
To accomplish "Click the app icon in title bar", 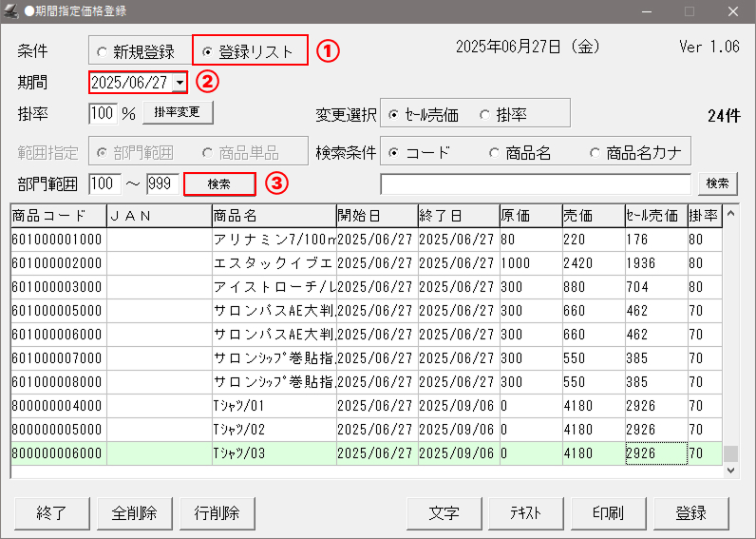I will click(x=12, y=11).
